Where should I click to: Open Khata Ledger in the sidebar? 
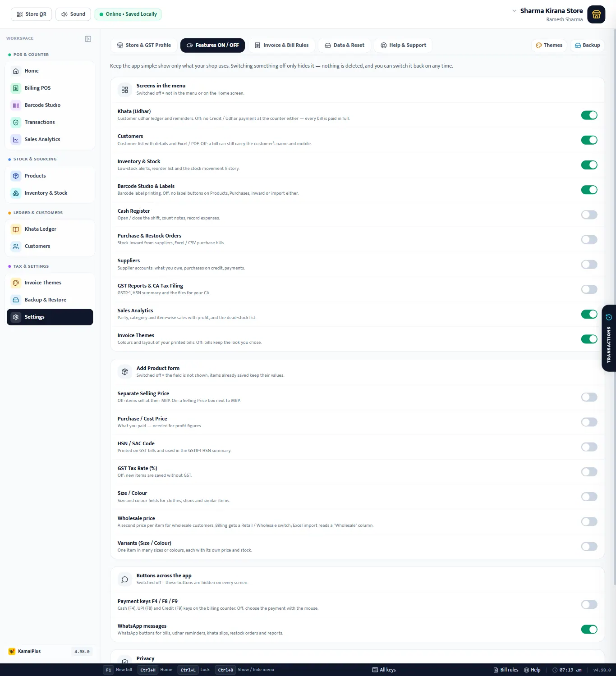tap(50, 229)
